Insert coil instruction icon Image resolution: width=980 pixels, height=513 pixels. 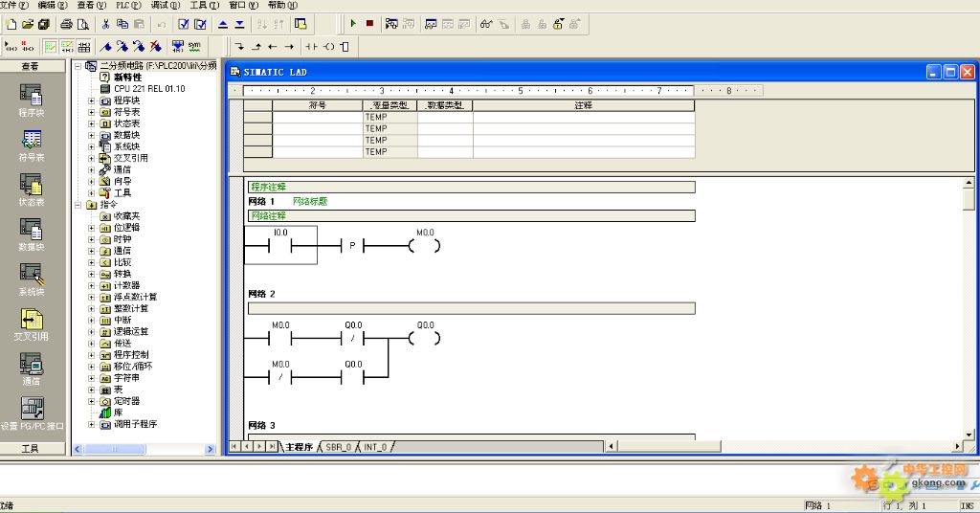[x=328, y=46]
